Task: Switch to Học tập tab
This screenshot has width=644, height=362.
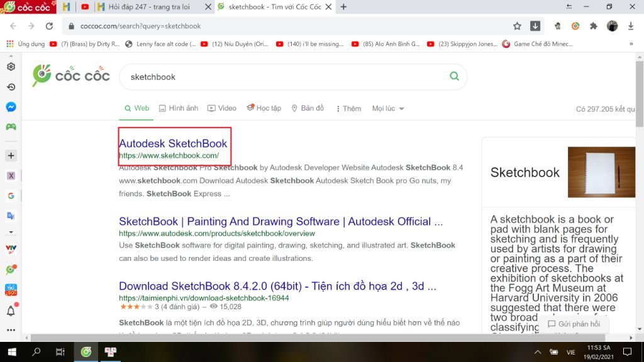Action: 264,108
